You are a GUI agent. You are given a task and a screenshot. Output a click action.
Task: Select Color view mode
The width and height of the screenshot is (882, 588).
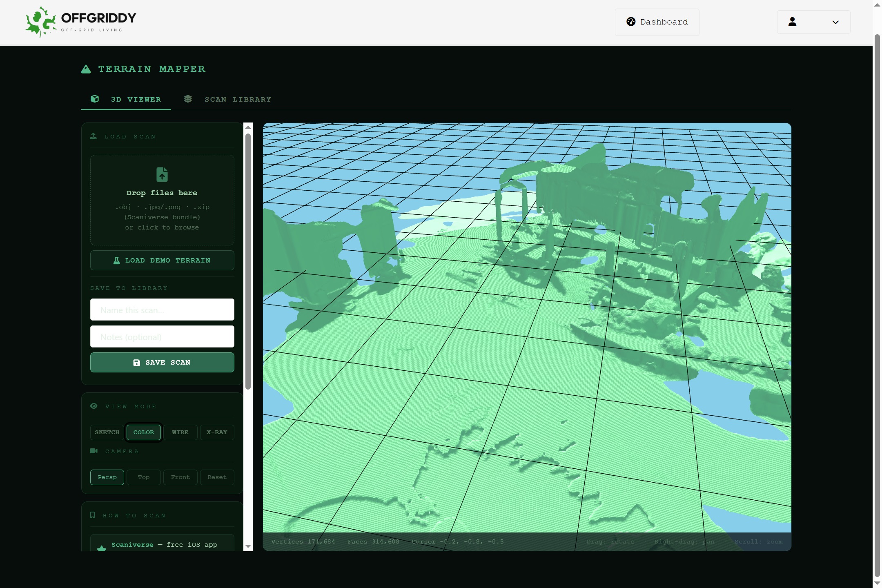point(144,432)
